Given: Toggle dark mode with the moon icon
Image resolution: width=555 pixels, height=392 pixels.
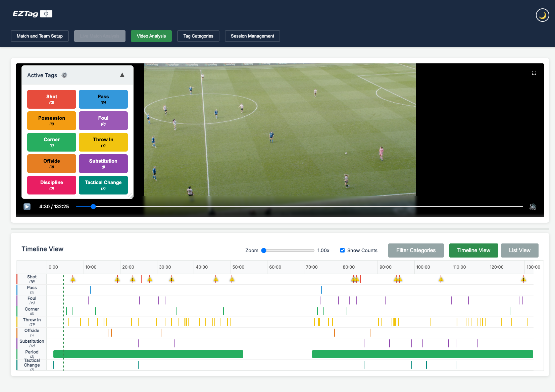Looking at the screenshot, I should [x=542, y=15].
